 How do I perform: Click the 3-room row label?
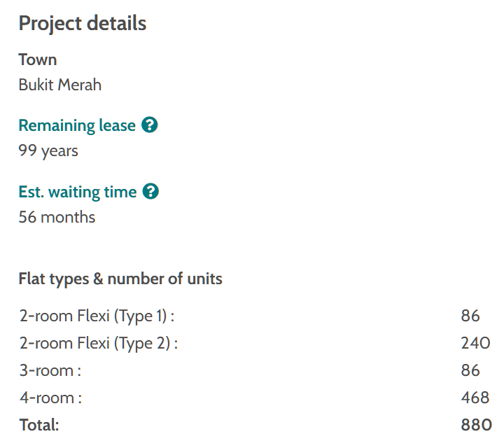(x=50, y=370)
